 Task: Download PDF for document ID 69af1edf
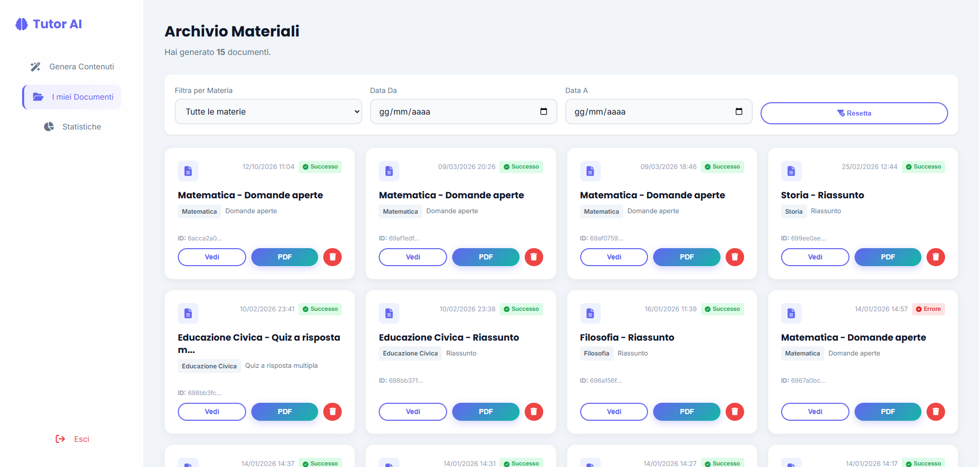(486, 257)
